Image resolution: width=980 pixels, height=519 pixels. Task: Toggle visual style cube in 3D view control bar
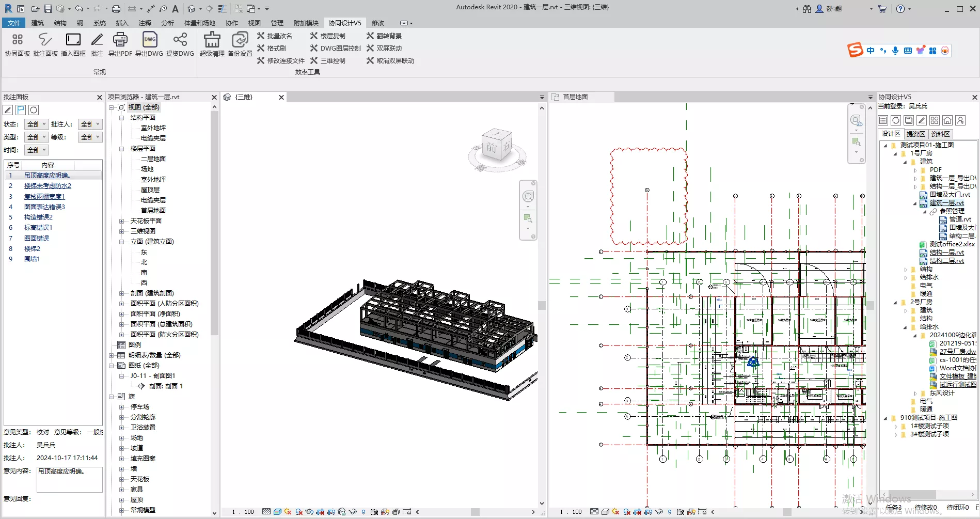pos(277,512)
